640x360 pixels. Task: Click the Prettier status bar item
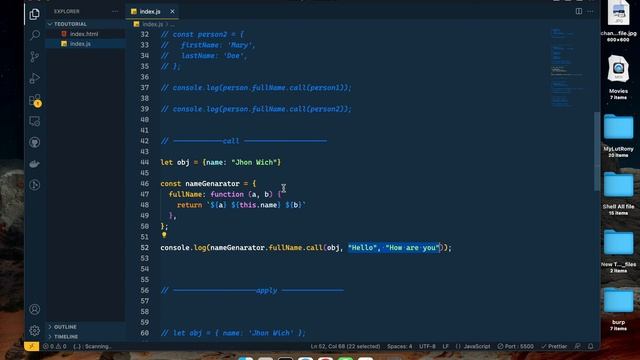[554, 347]
